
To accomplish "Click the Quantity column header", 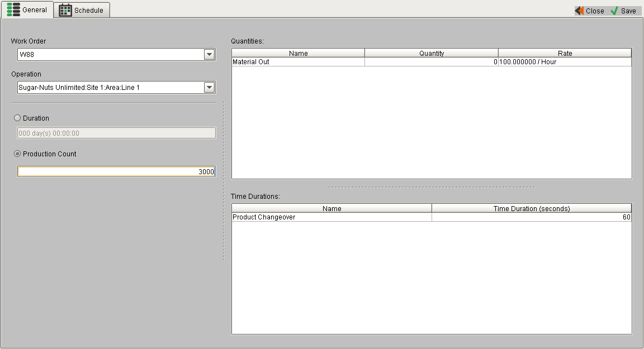I will 432,53.
